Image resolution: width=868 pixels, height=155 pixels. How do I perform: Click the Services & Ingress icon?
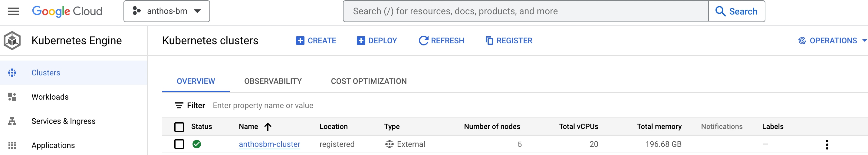coord(12,121)
